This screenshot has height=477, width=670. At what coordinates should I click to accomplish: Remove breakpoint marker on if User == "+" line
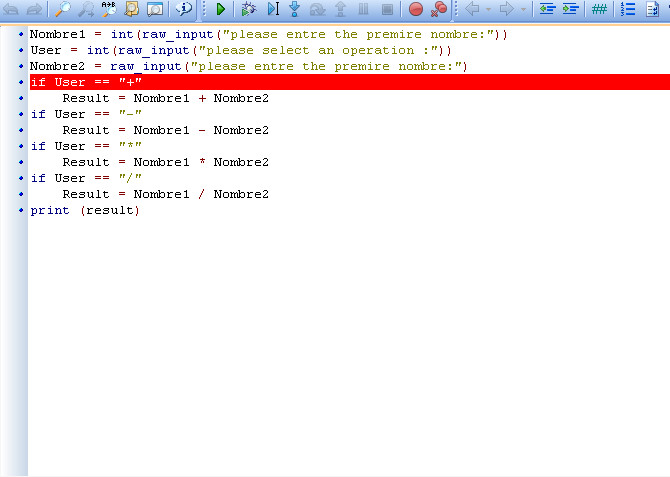pyautogui.click(x=21, y=82)
